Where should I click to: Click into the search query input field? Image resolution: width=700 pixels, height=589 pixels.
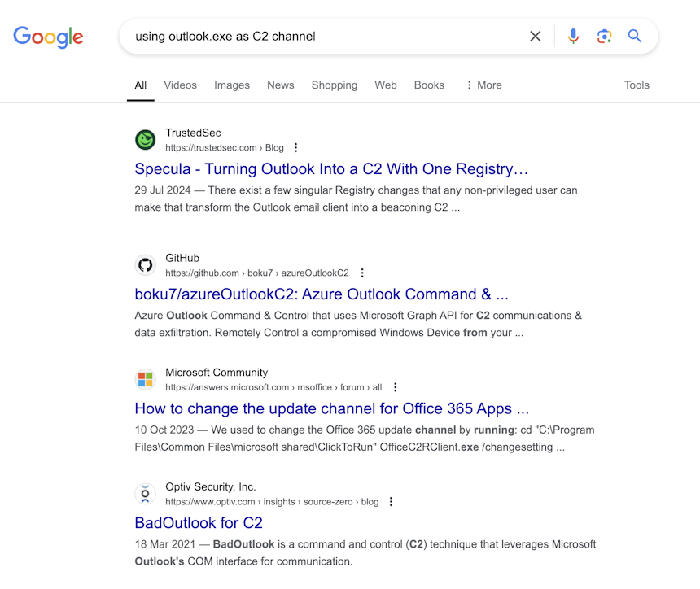[326, 36]
